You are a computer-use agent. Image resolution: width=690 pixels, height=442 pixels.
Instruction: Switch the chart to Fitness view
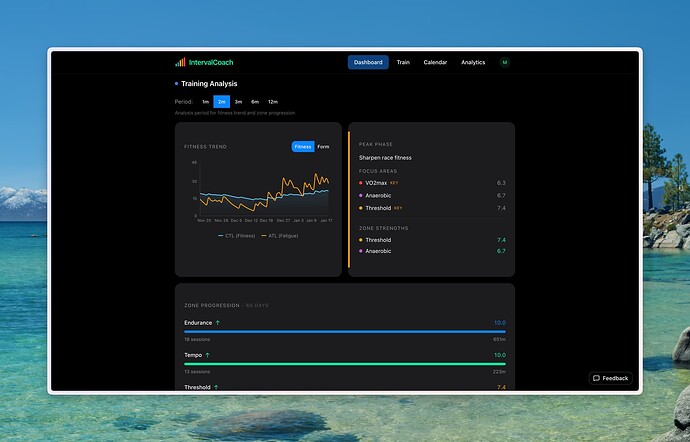tap(303, 147)
